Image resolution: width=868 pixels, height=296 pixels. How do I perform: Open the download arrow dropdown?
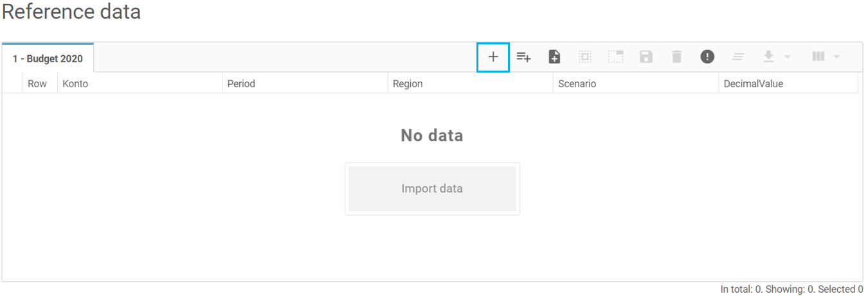776,57
